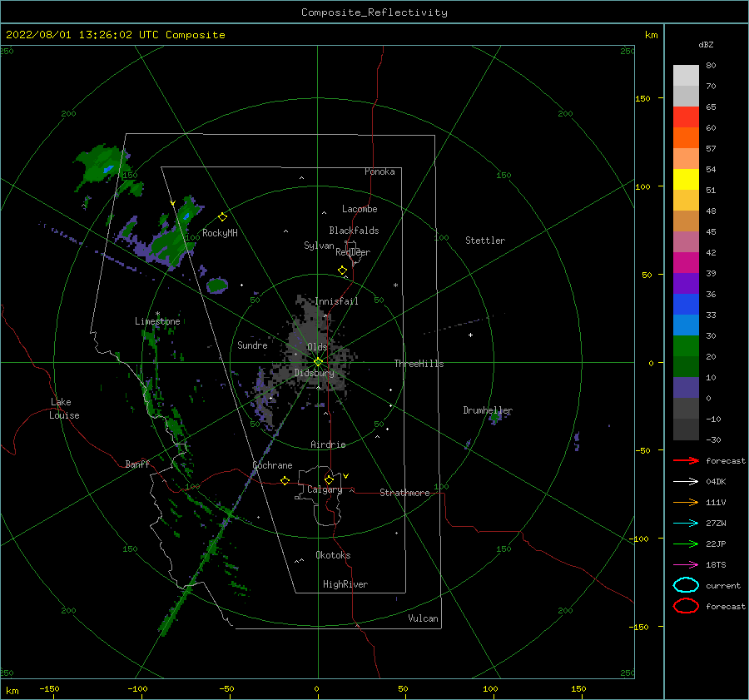Image resolution: width=749 pixels, height=700 pixels.
Task: Click the Lacombe town label
Action: tap(360, 209)
